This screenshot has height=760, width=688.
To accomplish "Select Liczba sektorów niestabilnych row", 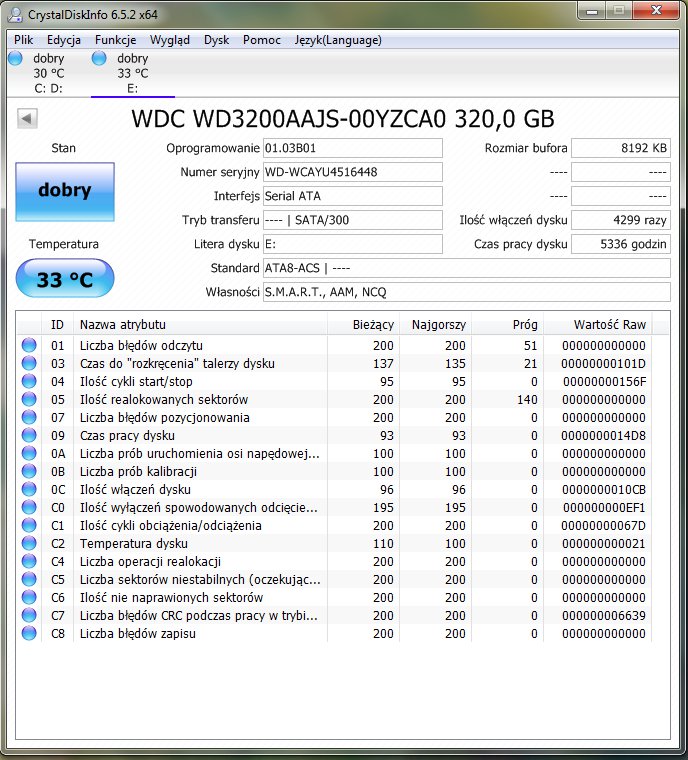I will click(x=335, y=579).
